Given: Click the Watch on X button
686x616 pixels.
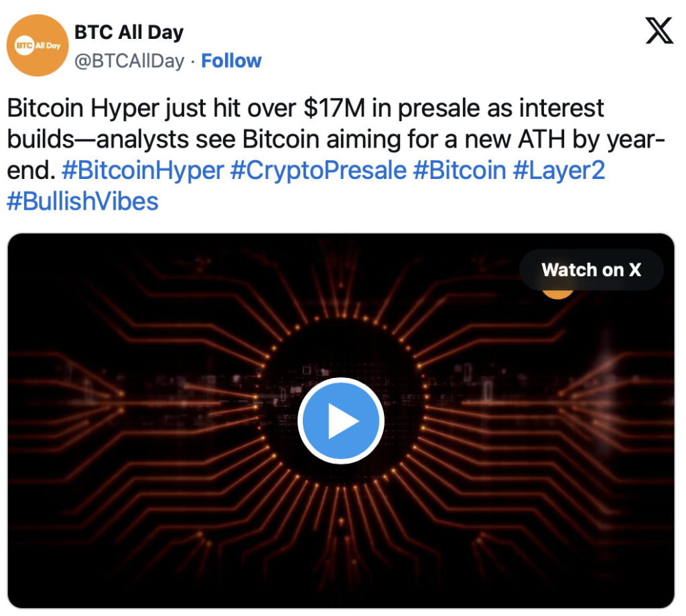Looking at the screenshot, I should [x=591, y=269].
